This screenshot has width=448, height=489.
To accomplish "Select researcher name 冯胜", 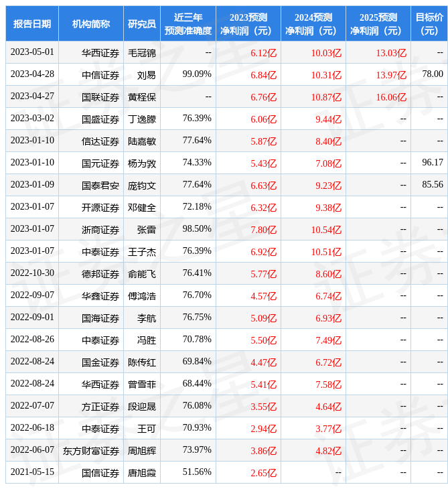I will tap(147, 340).
